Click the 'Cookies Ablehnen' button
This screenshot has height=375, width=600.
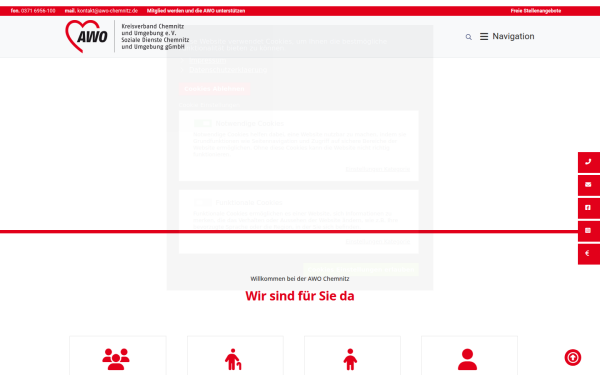tap(214, 89)
